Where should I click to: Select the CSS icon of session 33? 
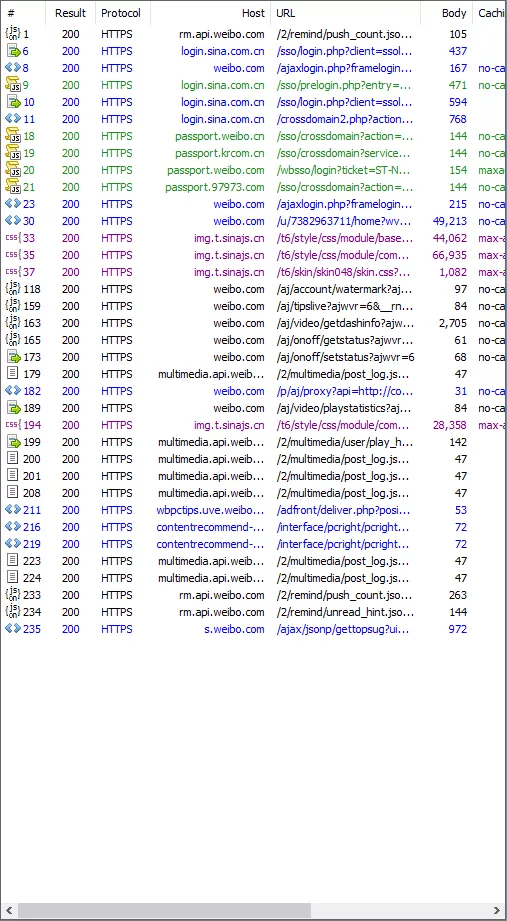pos(12,238)
